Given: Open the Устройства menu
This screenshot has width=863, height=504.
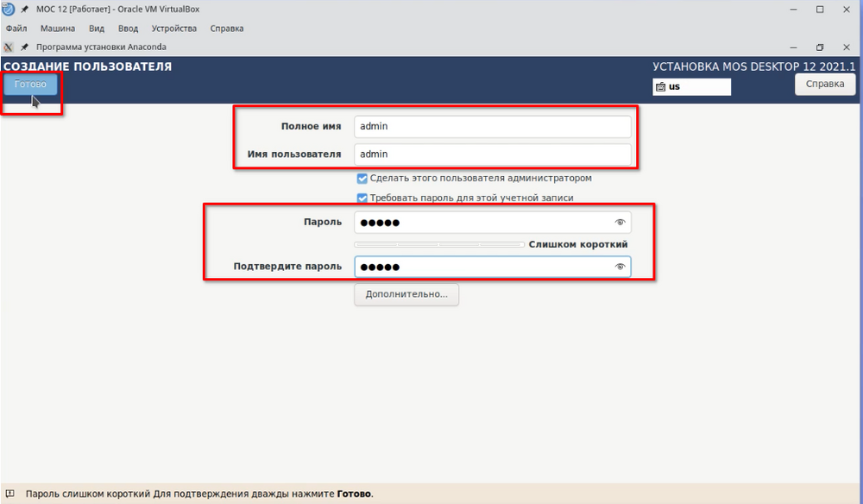Looking at the screenshot, I should click(169, 28).
